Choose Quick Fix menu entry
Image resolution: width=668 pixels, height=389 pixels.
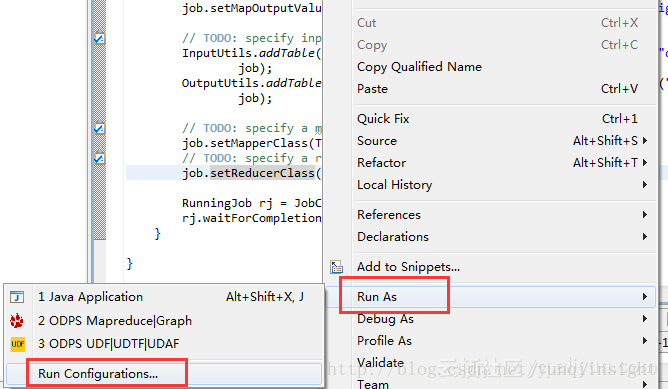coord(490,118)
